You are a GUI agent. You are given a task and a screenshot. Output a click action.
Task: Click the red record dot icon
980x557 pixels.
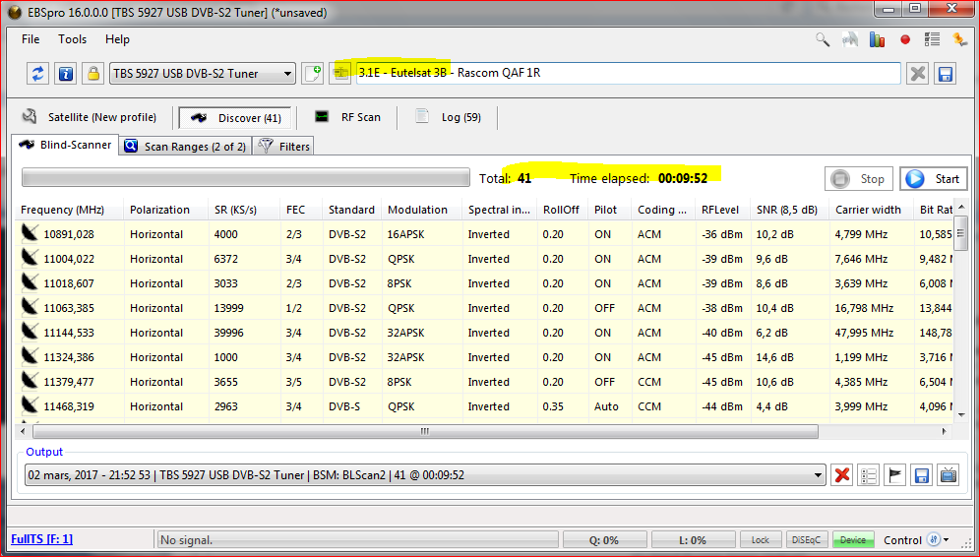pos(905,40)
